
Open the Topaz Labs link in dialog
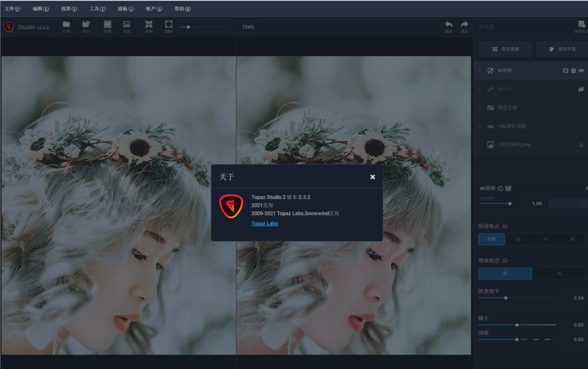tap(265, 223)
